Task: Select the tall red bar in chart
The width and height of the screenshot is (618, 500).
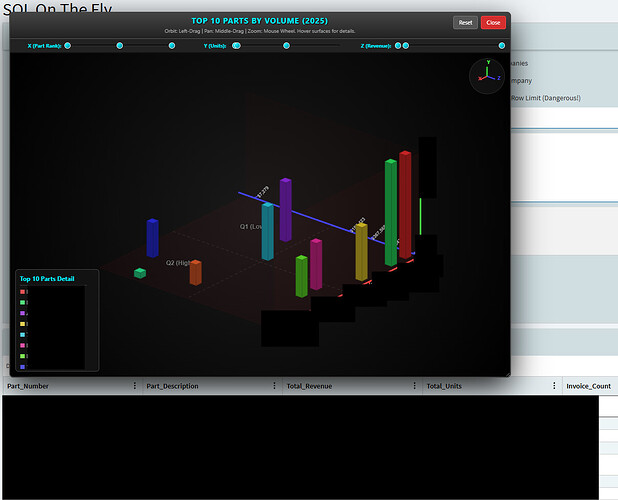Action: (x=405, y=204)
